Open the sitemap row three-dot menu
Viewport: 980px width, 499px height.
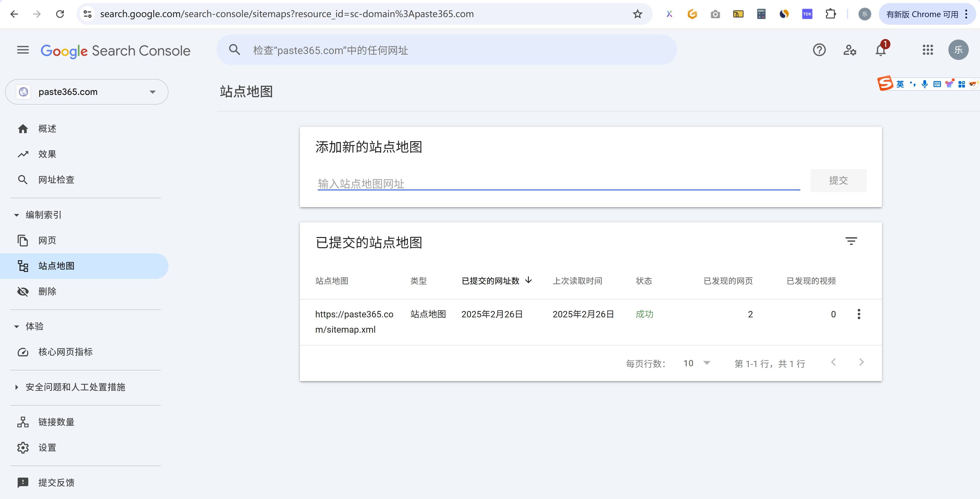tap(859, 314)
